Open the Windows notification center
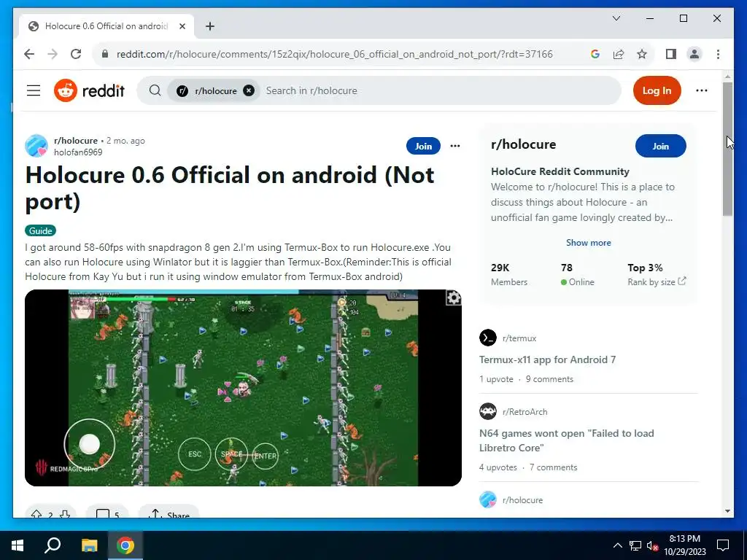 click(x=723, y=545)
